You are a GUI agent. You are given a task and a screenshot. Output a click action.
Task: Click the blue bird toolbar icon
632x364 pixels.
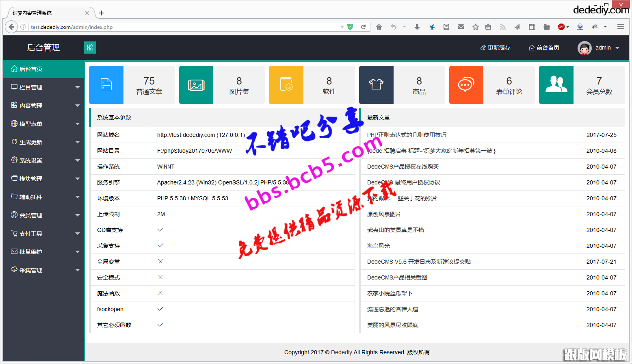(432, 27)
